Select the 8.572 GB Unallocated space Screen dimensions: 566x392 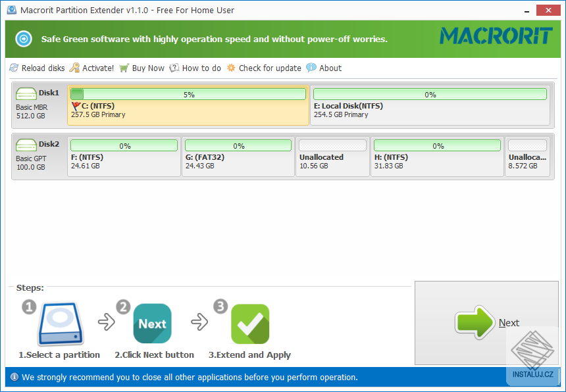pos(527,157)
